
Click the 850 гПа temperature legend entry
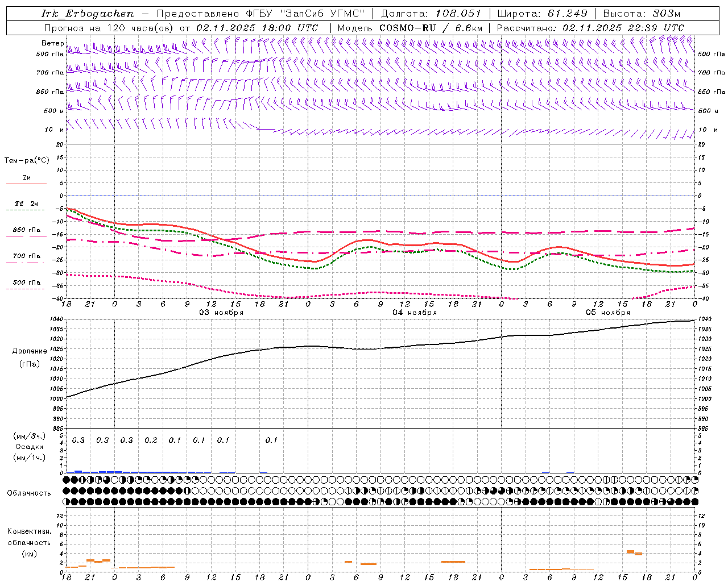pos(27,232)
